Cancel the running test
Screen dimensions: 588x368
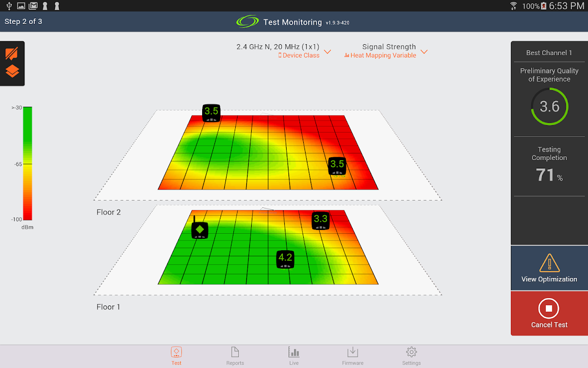(x=549, y=314)
